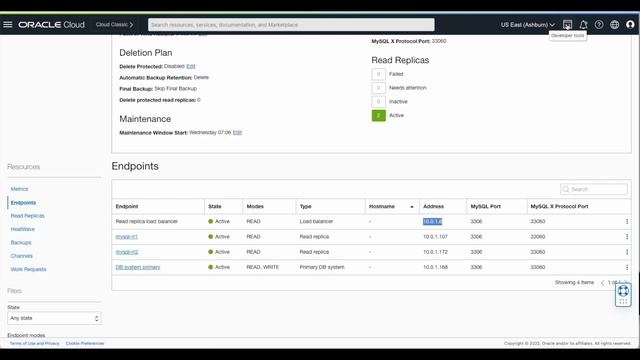Open Metrics in Resources sidebar
Image resolution: width=640 pixels, height=360 pixels.
click(19, 189)
